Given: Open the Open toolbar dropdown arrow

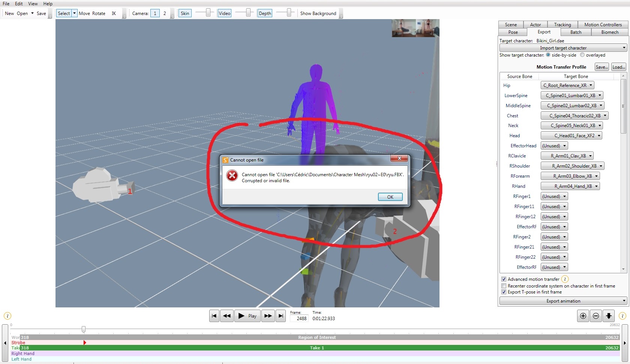Looking at the screenshot, I should click(x=32, y=13).
